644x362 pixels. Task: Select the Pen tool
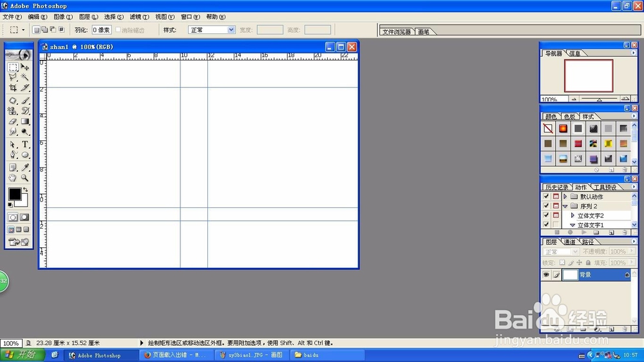[x=13, y=155]
